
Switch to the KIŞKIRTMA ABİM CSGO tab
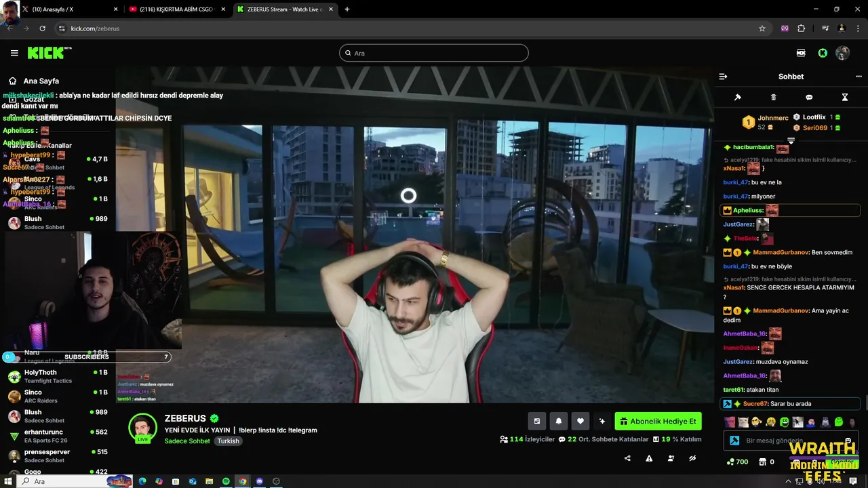pyautogui.click(x=178, y=9)
